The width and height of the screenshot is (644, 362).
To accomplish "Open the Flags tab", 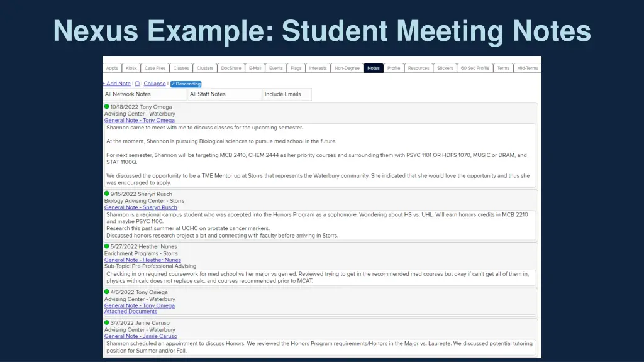I will click(x=296, y=68).
